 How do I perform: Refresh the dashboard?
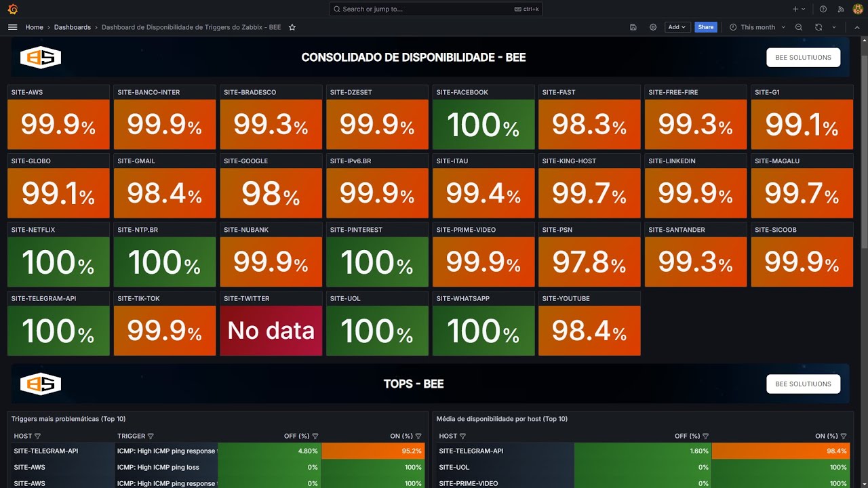coord(818,27)
